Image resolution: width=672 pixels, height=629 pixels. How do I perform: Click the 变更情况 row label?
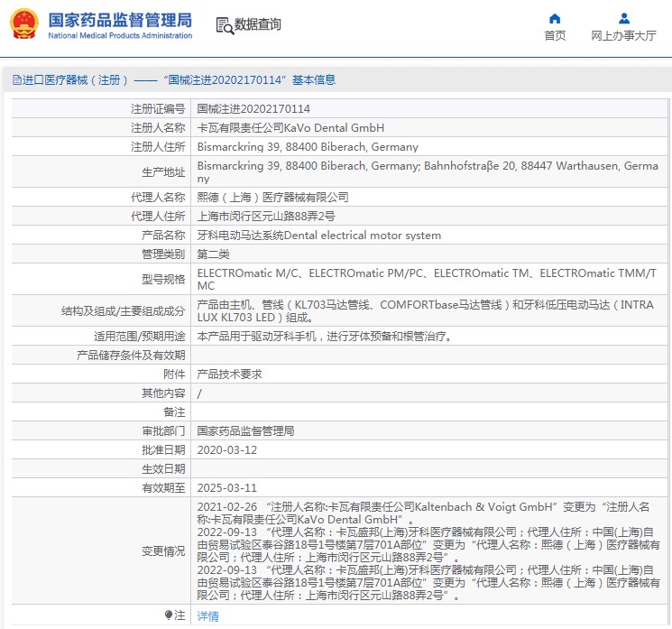163,551
